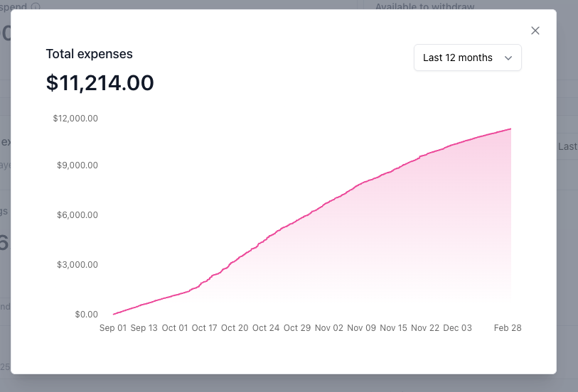
Task: Click the Nov 02 axis label
Action: click(328, 327)
